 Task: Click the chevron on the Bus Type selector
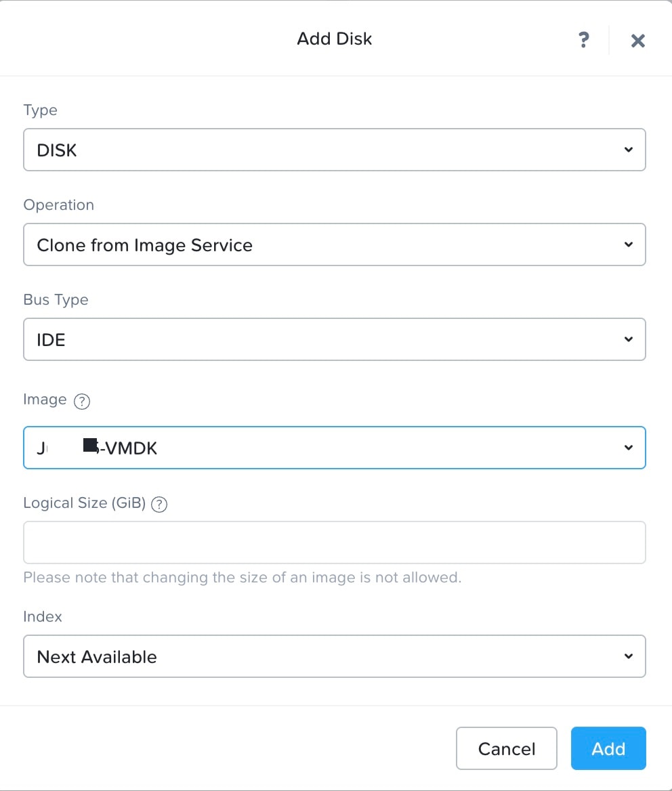click(x=629, y=339)
